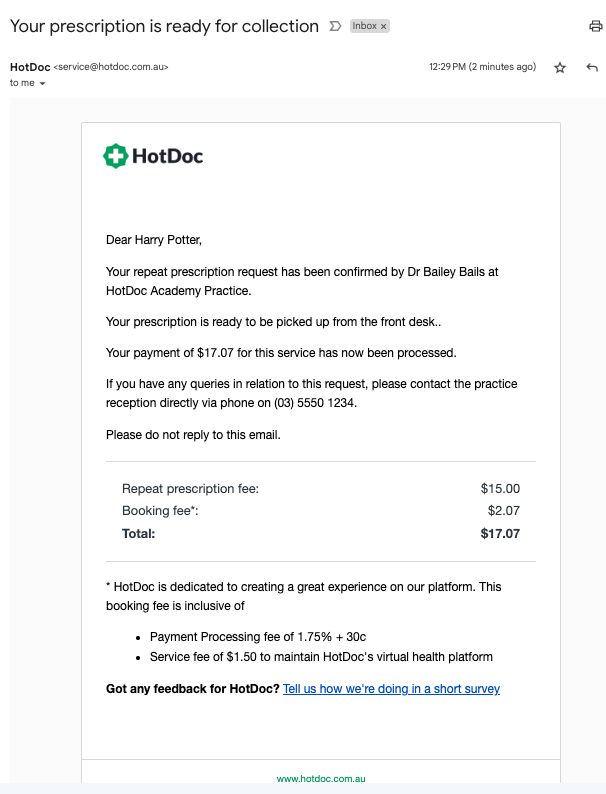Click the "Dear Harry Potter" greeting
The height and width of the screenshot is (794, 606).
pos(154,239)
